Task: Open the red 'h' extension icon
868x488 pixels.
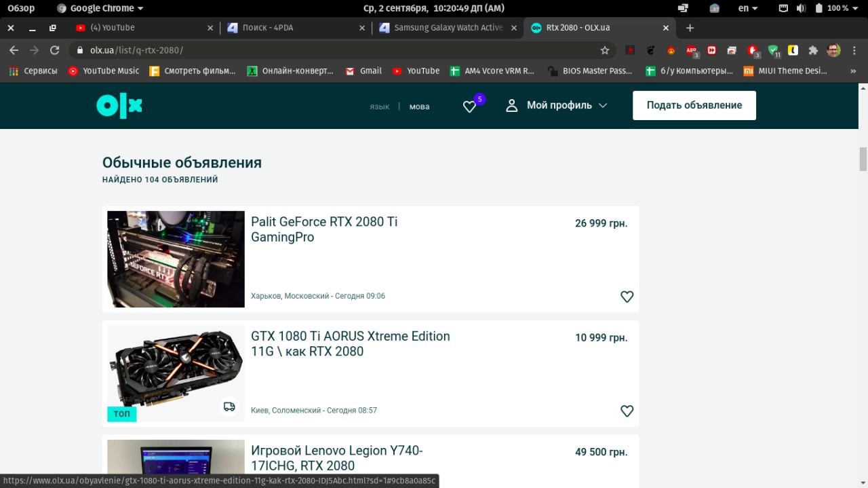Action: (630, 50)
